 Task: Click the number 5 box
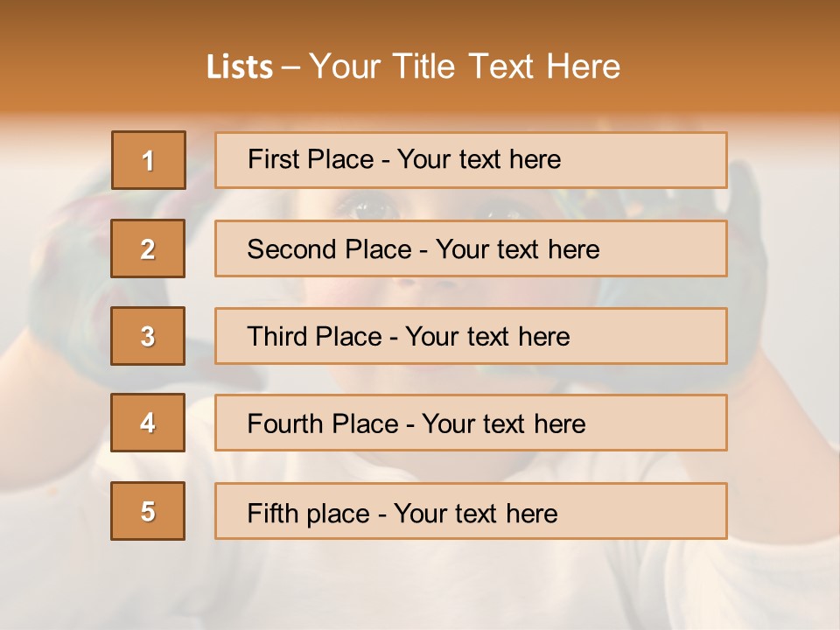[148, 511]
